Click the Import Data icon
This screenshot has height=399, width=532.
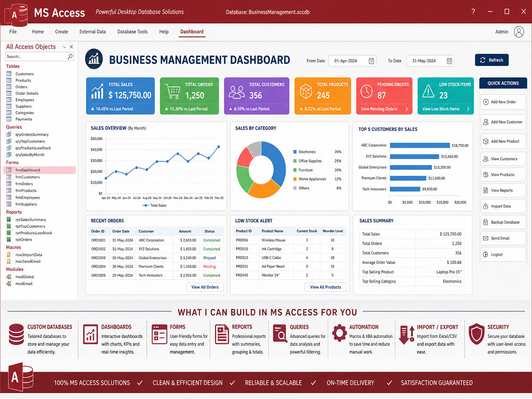pyautogui.click(x=486, y=206)
